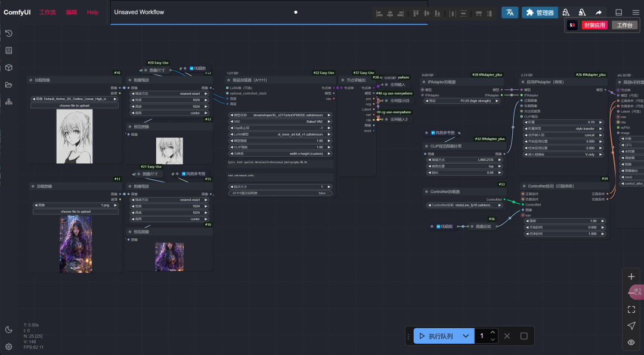The width and height of the screenshot is (644, 355).
Task: Collapse the CLIP视觉图像处理 node dot
Action: (426, 146)
